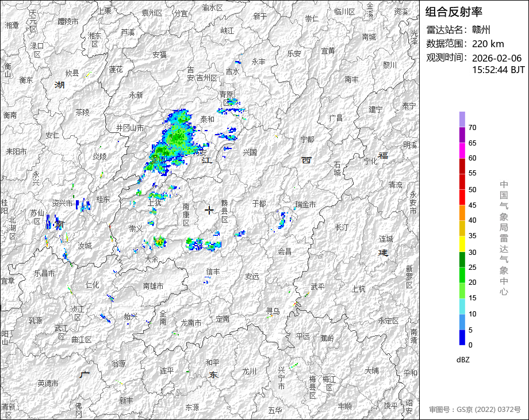Select the cyan 10-15 dBZ legend swatch
The height and width of the screenshot is (420, 529).
click(x=462, y=306)
